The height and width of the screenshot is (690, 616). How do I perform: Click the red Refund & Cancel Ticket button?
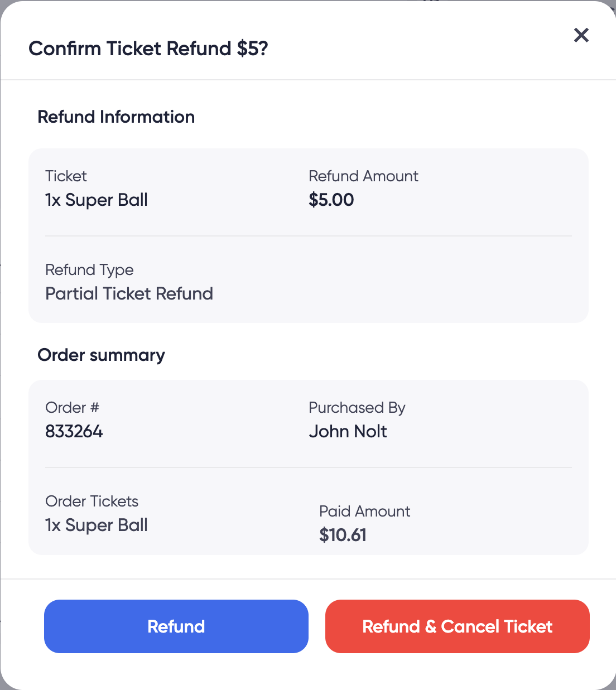pos(457,626)
